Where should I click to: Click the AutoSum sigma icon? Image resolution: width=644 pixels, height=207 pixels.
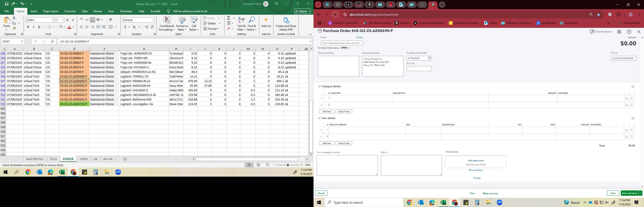pos(229,18)
